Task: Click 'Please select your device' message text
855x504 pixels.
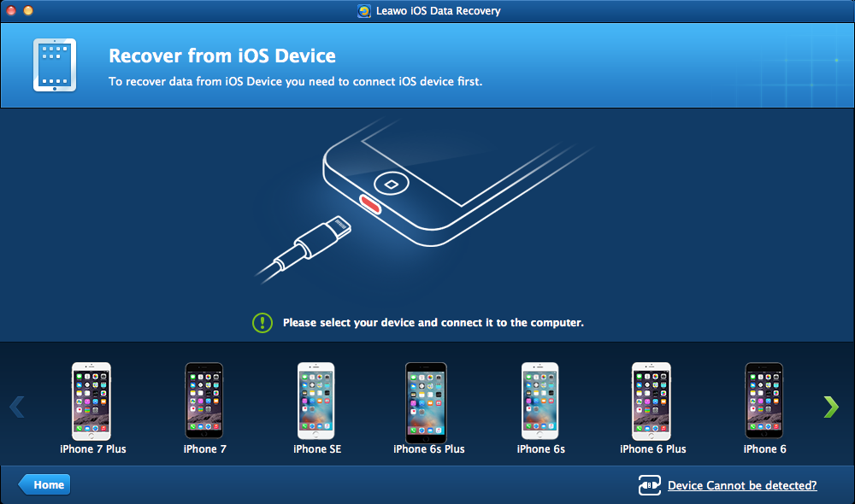Action: (x=433, y=323)
